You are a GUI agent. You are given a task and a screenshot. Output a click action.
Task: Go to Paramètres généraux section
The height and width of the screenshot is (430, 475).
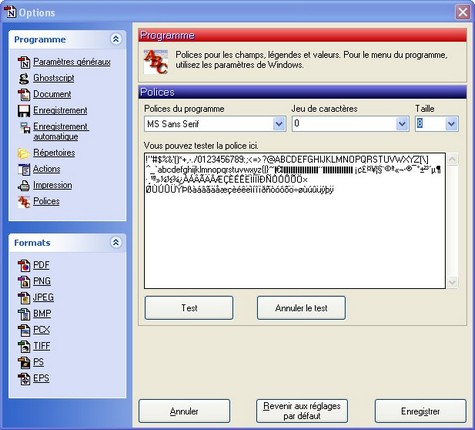click(72, 62)
